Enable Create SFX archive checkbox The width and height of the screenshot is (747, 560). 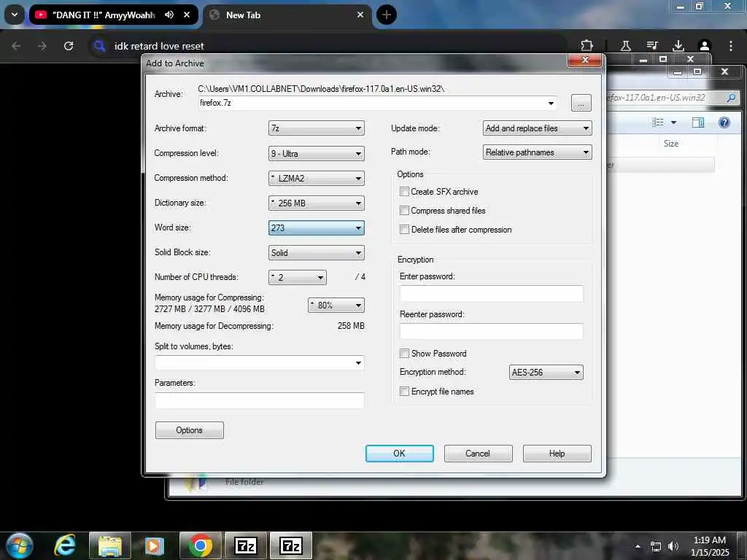point(404,192)
